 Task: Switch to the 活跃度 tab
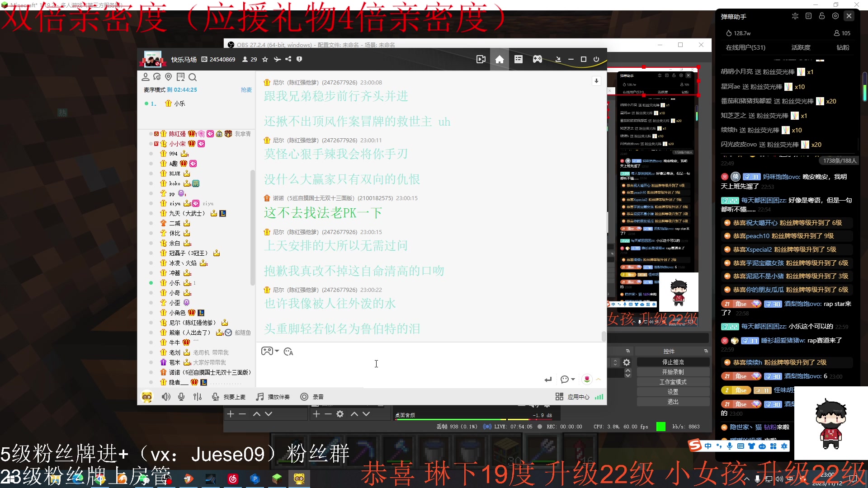coord(801,48)
